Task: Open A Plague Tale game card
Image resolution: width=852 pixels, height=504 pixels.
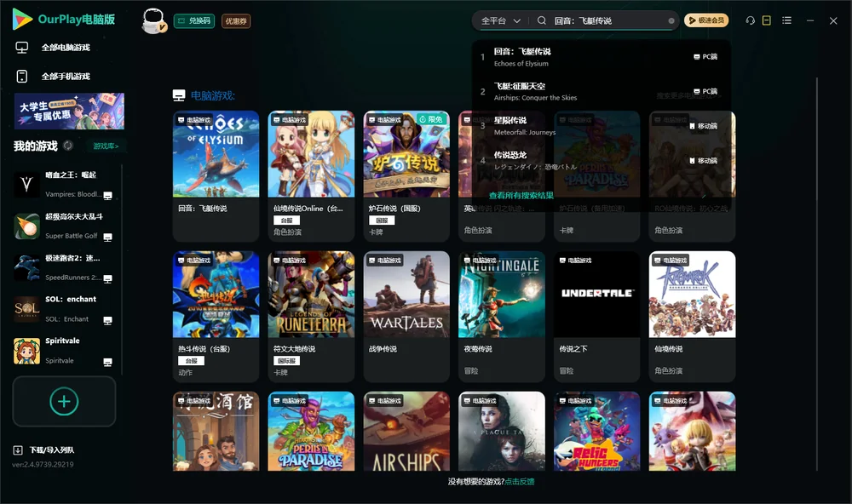Action: (x=502, y=432)
